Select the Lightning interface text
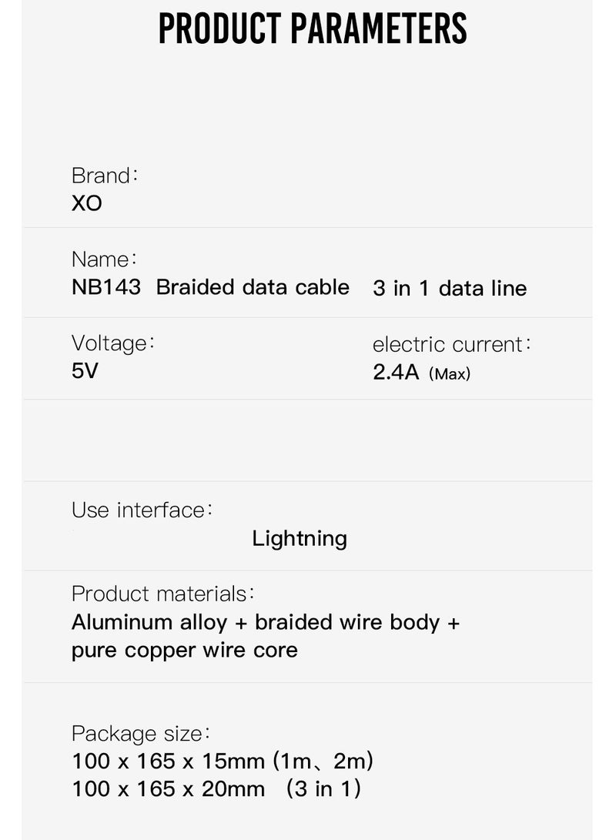Image resolution: width=616 pixels, height=840 pixels. point(300,539)
